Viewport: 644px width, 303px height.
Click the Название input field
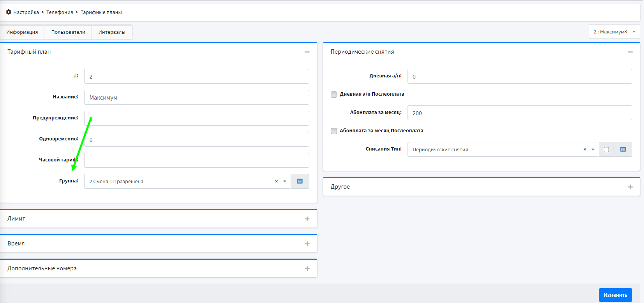(x=196, y=97)
